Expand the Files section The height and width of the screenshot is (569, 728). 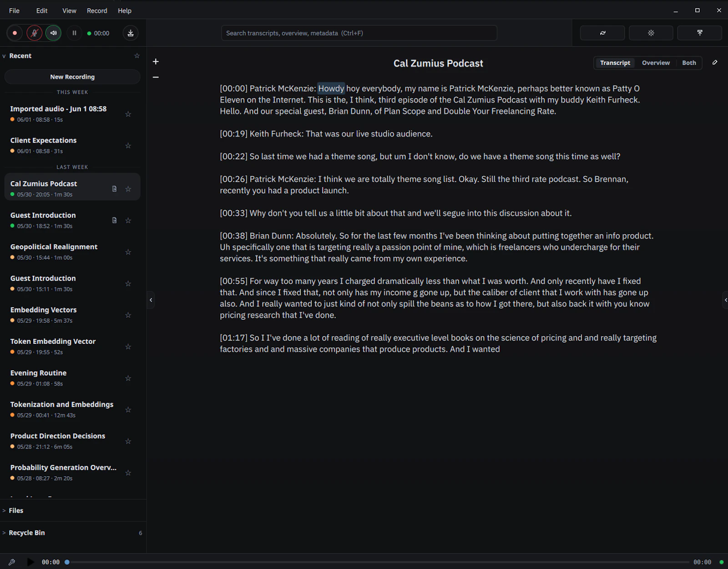click(15, 510)
